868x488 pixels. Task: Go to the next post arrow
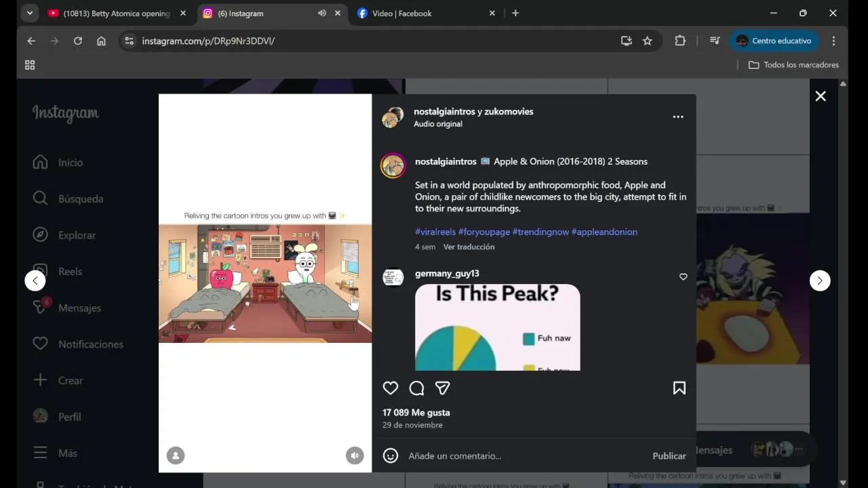tap(820, 281)
